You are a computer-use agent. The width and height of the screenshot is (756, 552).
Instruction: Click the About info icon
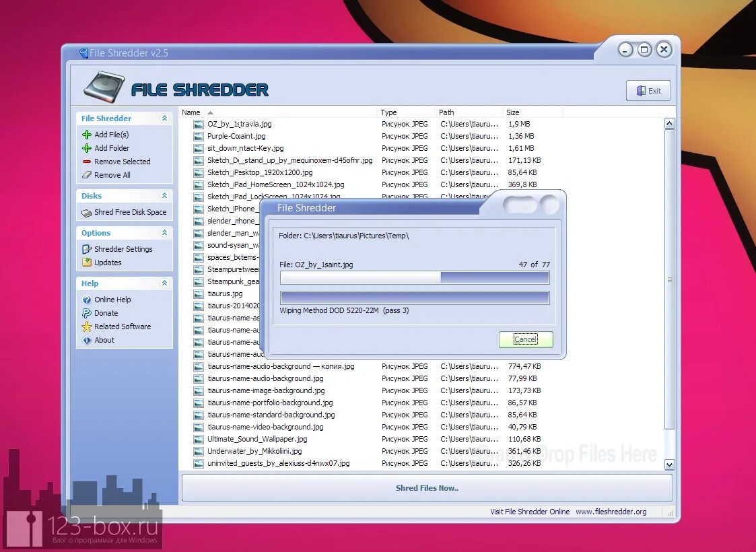[x=87, y=340]
